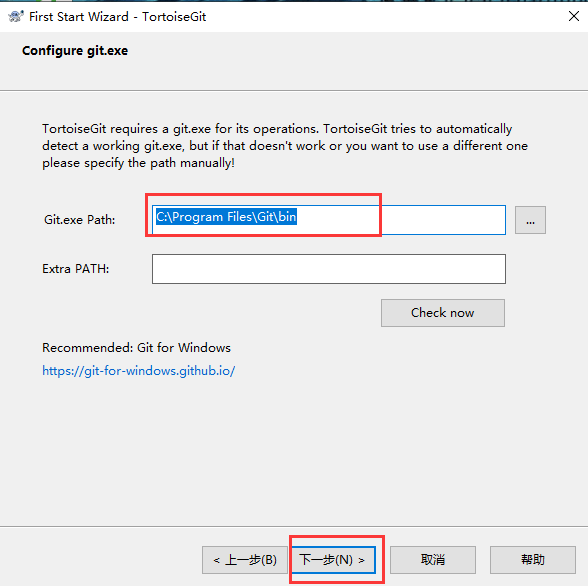Click the First Start Wizard - TortoiseGit title text
Viewport: 588px width, 586px height.
click(117, 17)
